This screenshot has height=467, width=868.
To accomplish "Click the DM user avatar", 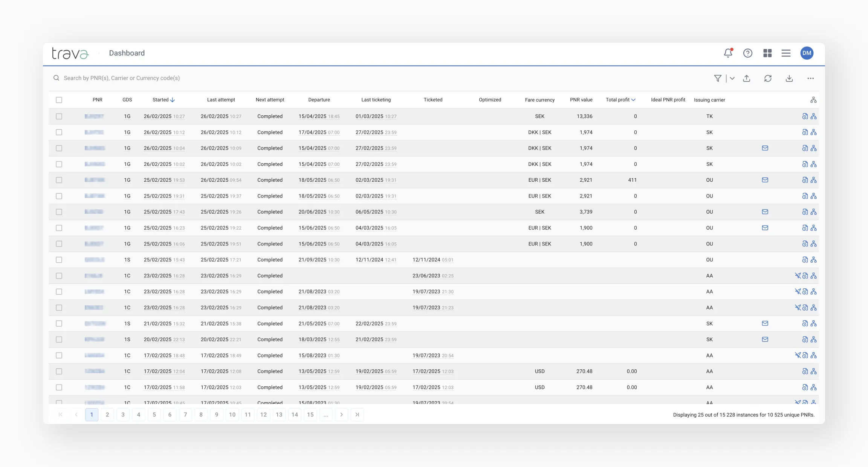I will (x=807, y=53).
